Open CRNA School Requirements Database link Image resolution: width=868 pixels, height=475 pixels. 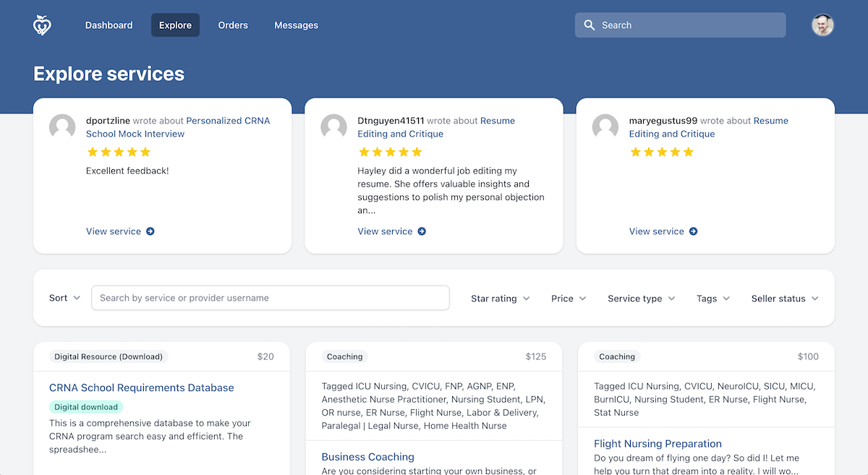(x=142, y=388)
